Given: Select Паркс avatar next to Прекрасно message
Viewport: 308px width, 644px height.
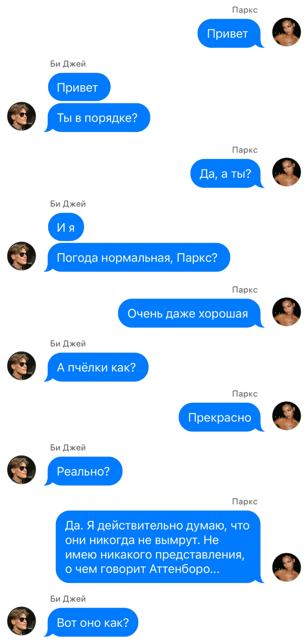Looking at the screenshot, I should point(287,416).
